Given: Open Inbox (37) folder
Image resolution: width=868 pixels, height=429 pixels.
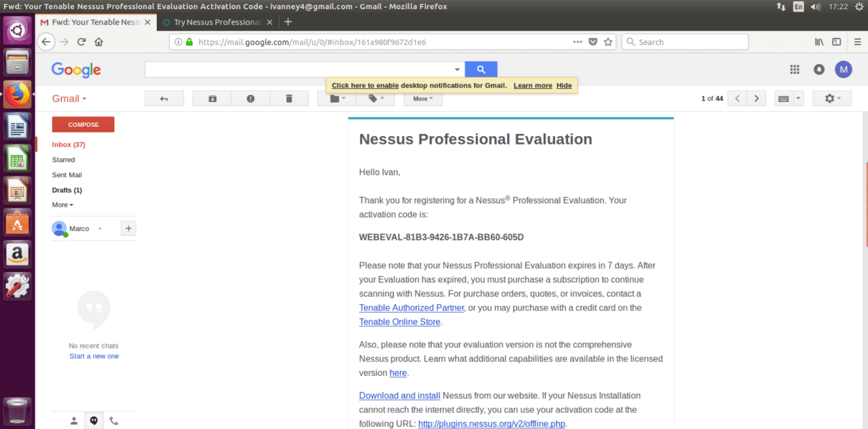Looking at the screenshot, I should click(x=69, y=145).
